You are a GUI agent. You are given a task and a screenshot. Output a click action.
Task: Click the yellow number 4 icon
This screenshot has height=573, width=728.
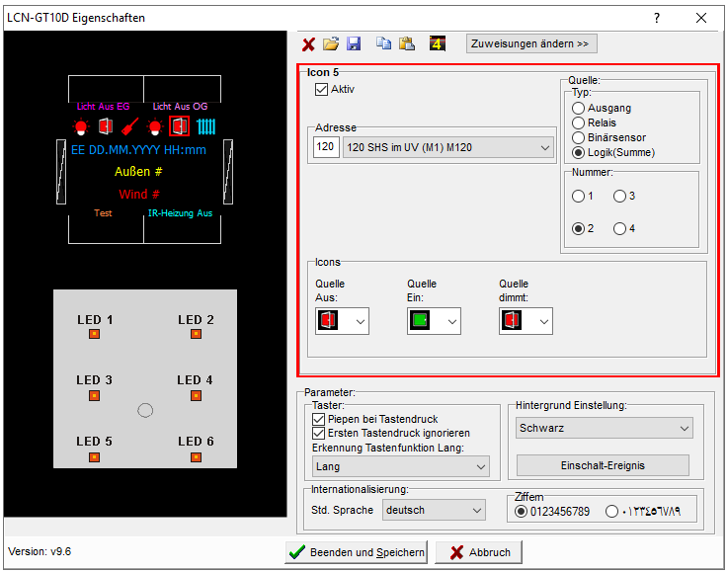point(438,44)
